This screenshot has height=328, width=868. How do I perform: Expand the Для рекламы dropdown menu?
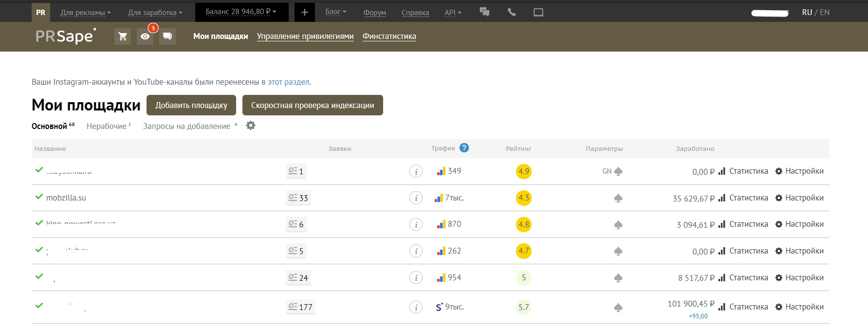[85, 13]
